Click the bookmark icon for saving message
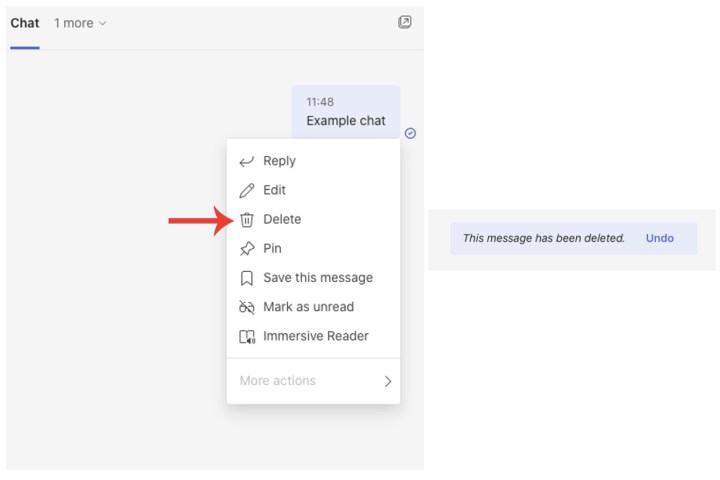The image size is (720, 480). [x=247, y=278]
